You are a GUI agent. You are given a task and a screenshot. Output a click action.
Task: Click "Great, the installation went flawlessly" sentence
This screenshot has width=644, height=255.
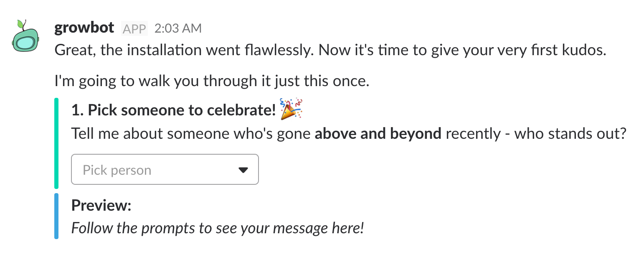[185, 51]
